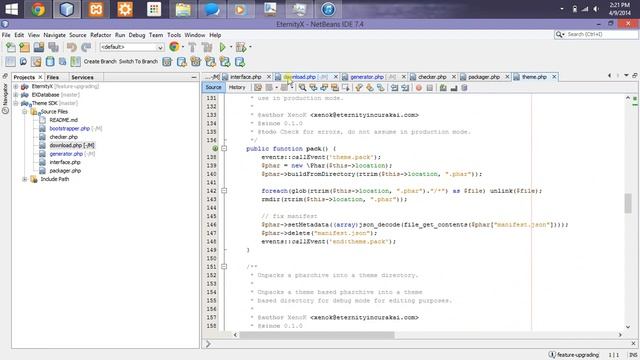Select bootstrapper.php in the project tree
The image size is (640, 360).
69,129
